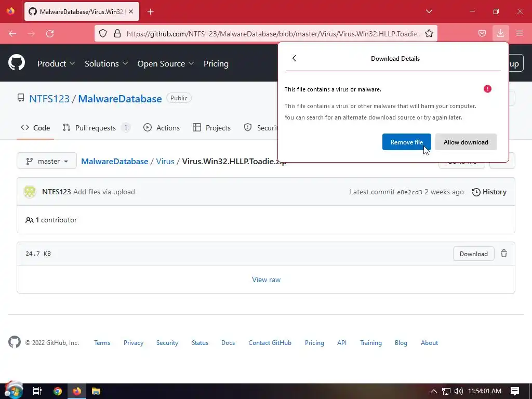This screenshot has height=399, width=532.
Task: Open the Virus folder breadcrumb
Action: click(165, 161)
